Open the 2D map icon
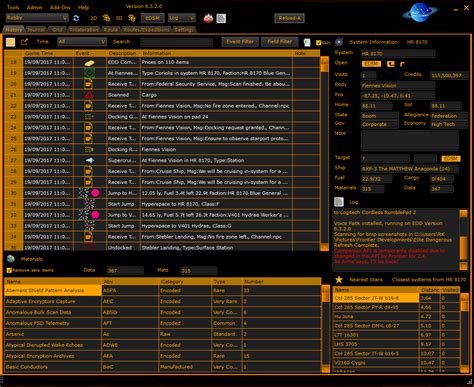474x387 pixels. click(106, 18)
